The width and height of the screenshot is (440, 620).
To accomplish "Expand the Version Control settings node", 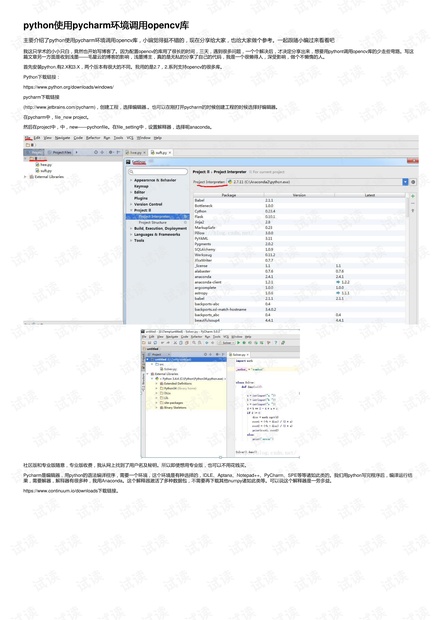I will [x=131, y=204].
